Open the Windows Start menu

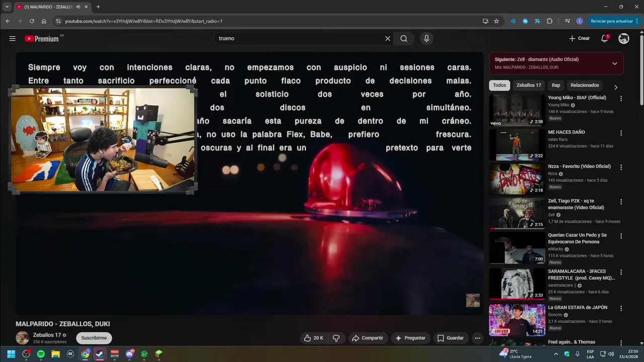[11, 354]
